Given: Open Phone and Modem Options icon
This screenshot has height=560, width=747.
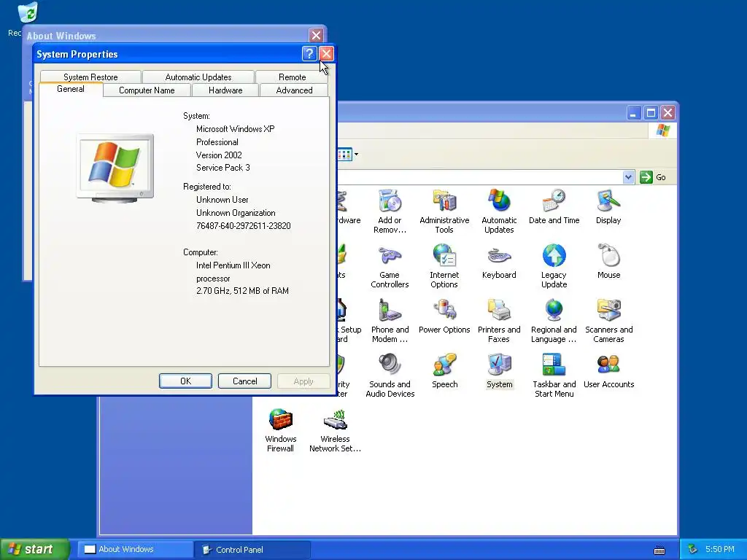Looking at the screenshot, I should [390, 321].
